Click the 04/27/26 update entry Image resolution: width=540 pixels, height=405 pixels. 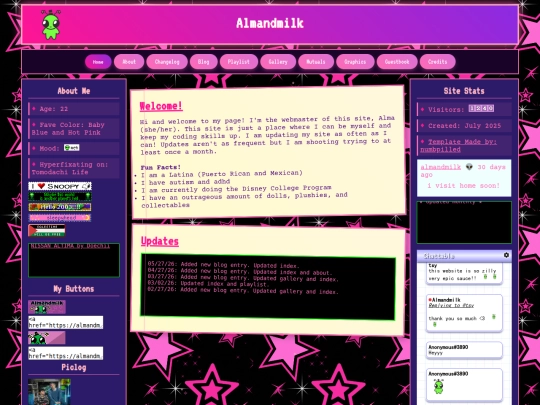coord(240,272)
